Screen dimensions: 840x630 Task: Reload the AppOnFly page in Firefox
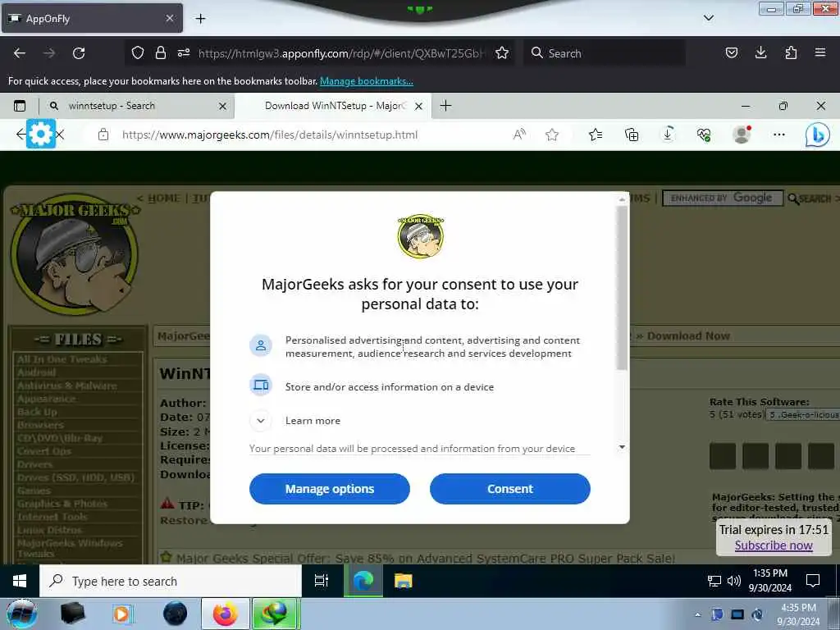point(79,53)
